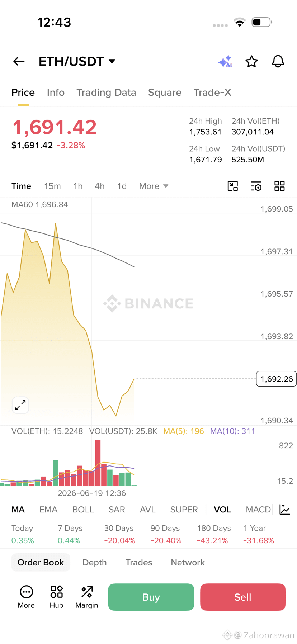
Task: Tap the red Sell button
Action: click(243, 597)
